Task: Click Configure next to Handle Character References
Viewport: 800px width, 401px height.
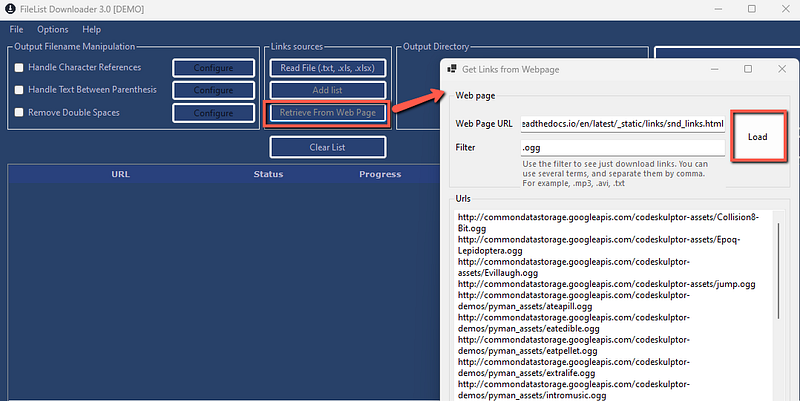Action: [x=213, y=68]
